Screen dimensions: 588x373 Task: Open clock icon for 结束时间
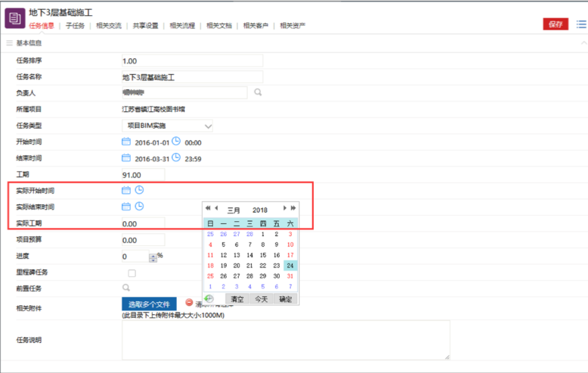click(x=176, y=157)
